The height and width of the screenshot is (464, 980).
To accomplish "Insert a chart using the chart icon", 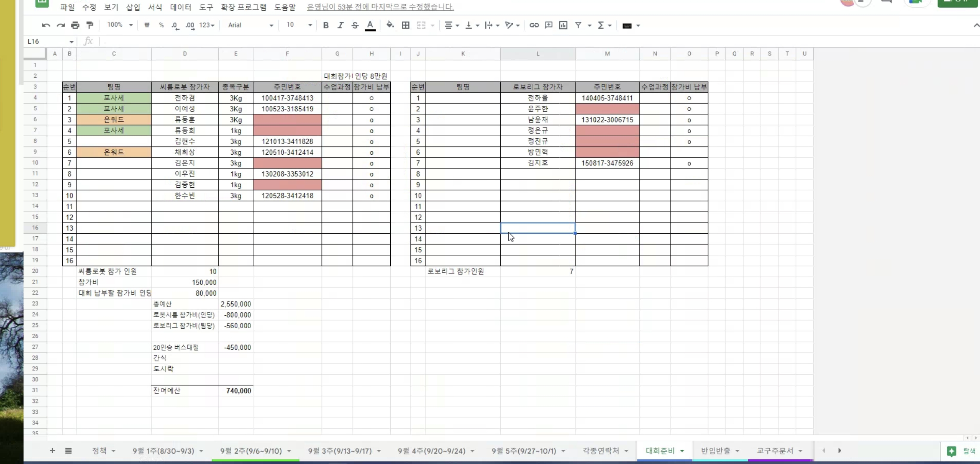I will coord(563,25).
